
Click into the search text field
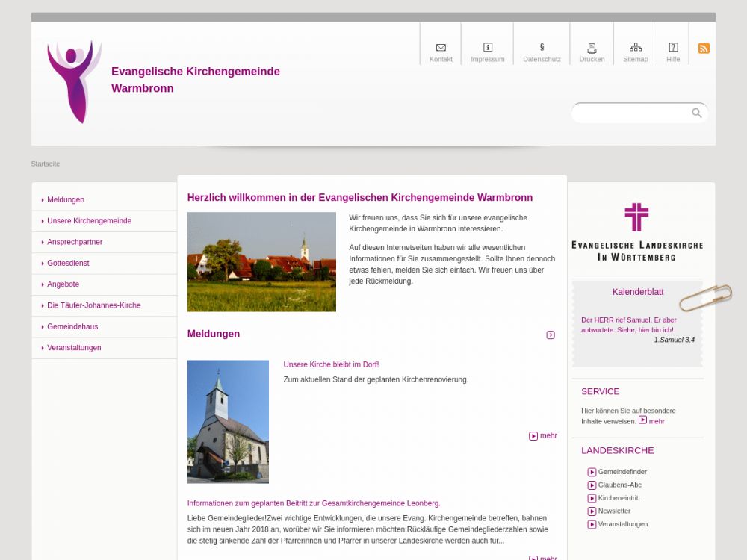(x=631, y=113)
